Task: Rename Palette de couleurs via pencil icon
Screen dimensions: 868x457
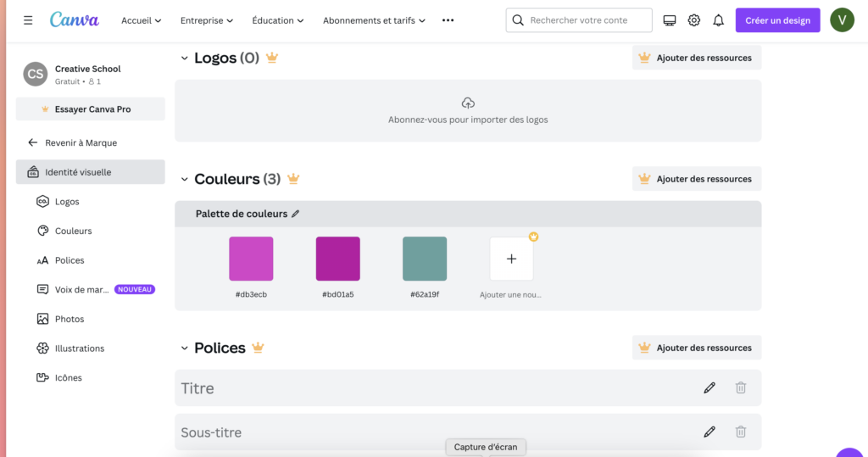Action: (296, 215)
